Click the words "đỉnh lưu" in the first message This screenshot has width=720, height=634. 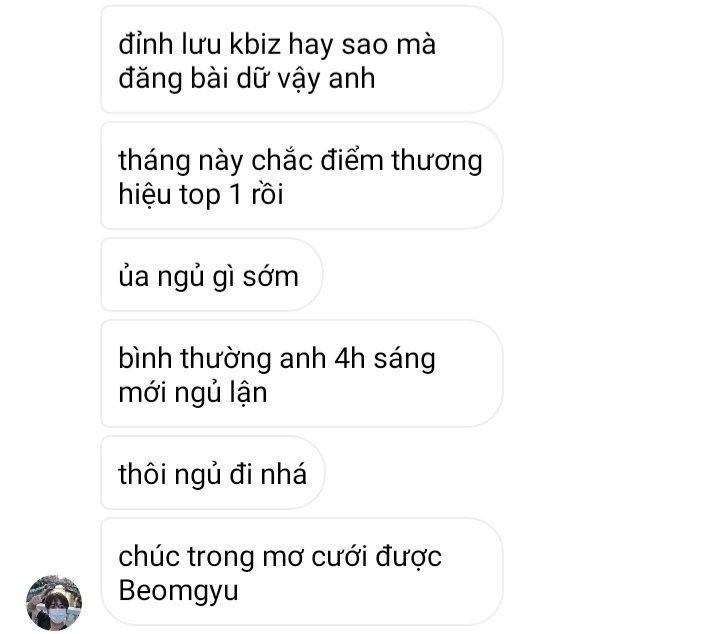169,45
